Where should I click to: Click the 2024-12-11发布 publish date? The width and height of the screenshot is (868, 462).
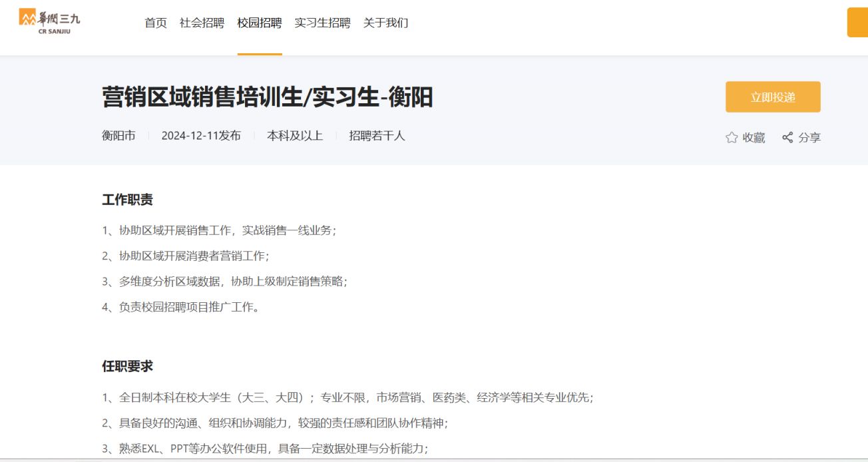[x=201, y=136]
